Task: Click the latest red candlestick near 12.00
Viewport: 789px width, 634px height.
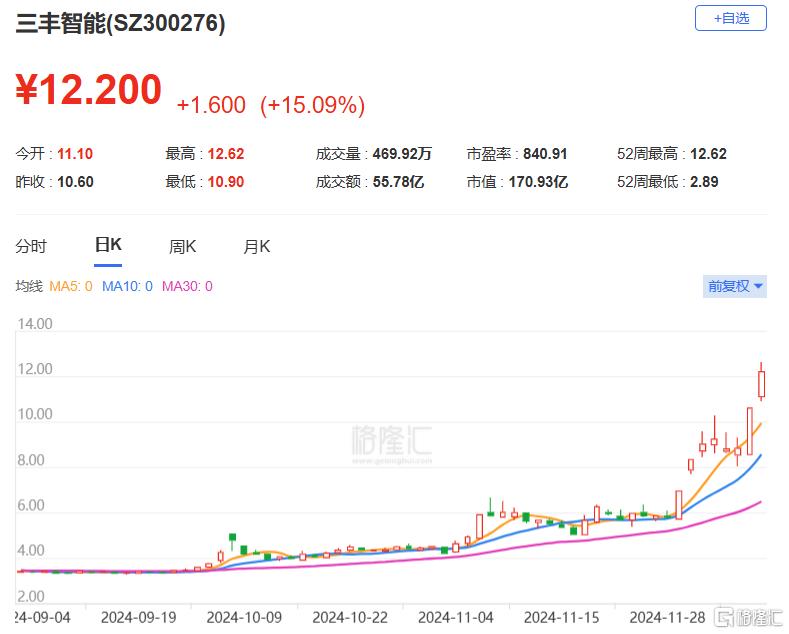Action: [761, 384]
